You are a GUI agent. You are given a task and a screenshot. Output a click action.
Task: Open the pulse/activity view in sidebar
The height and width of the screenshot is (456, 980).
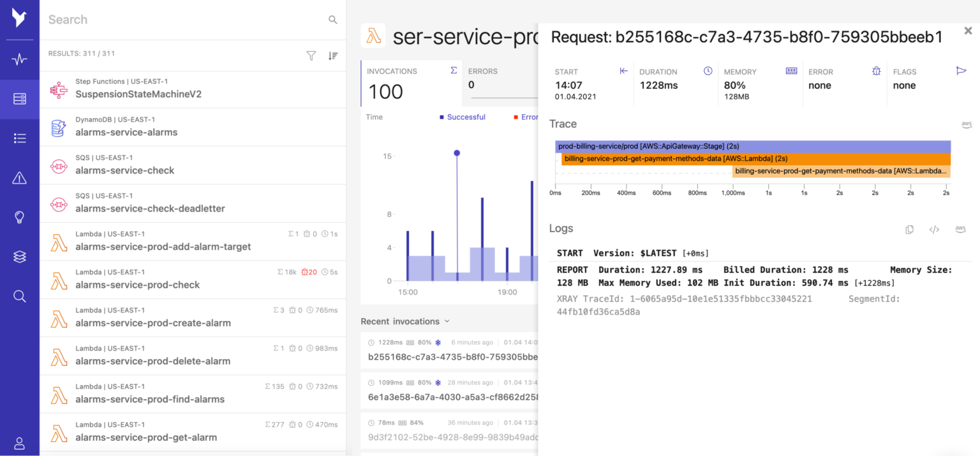19,59
